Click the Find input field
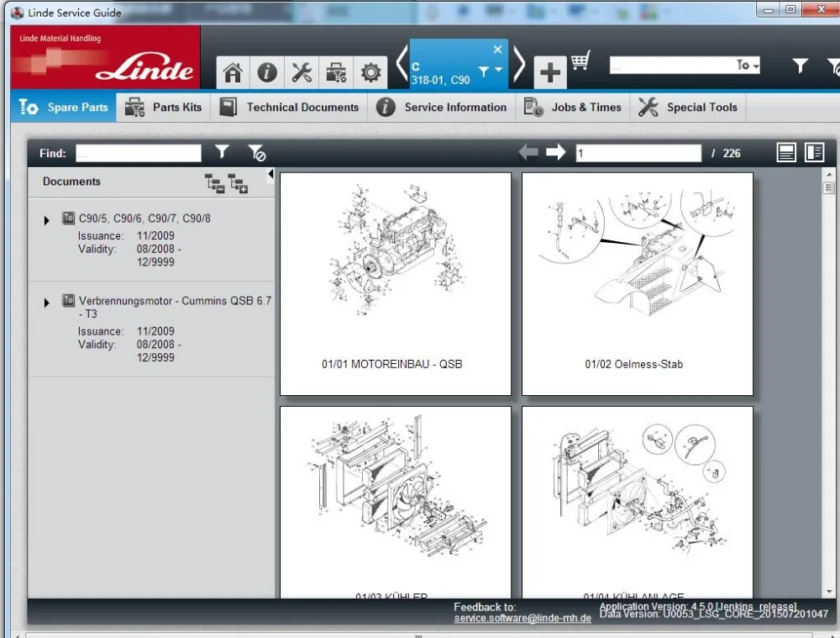This screenshot has width=840, height=638. (x=139, y=153)
